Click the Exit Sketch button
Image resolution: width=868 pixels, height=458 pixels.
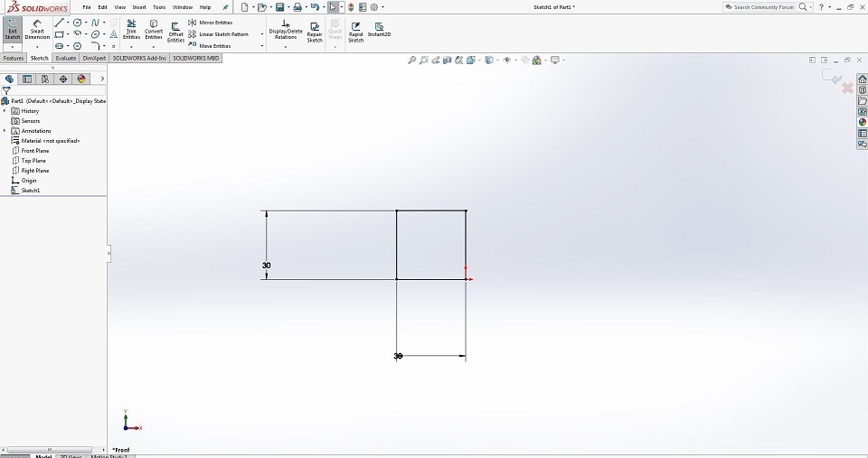[x=12, y=29]
